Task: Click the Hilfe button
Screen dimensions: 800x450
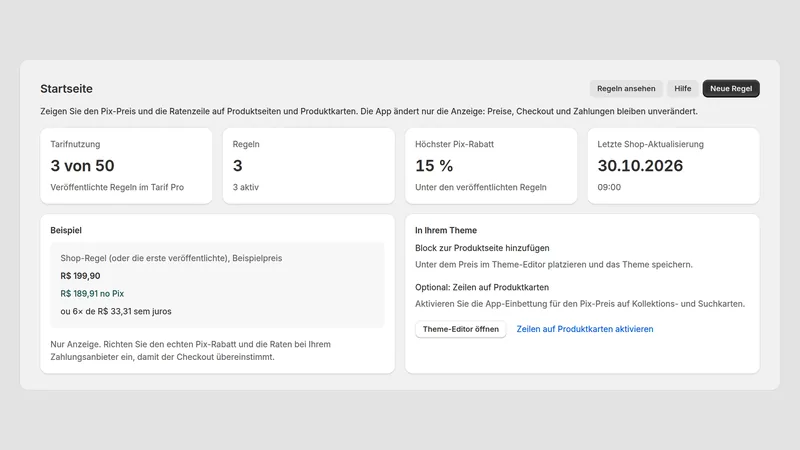Action: pos(683,88)
